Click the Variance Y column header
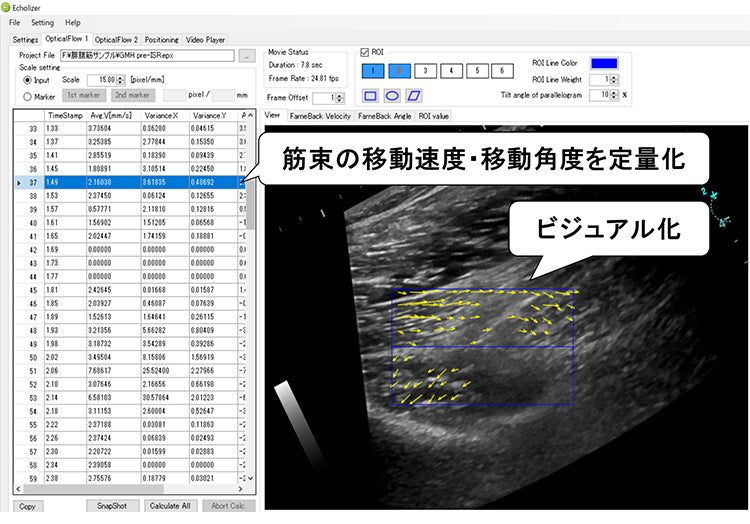The image size is (750, 524). (213, 116)
